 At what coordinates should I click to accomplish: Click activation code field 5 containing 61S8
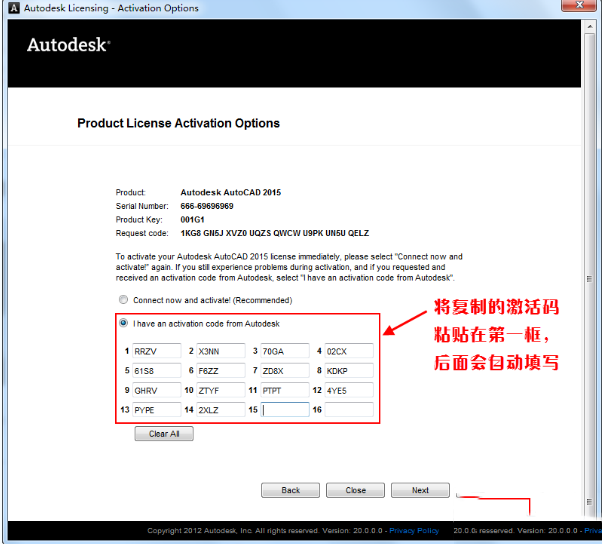[157, 370]
